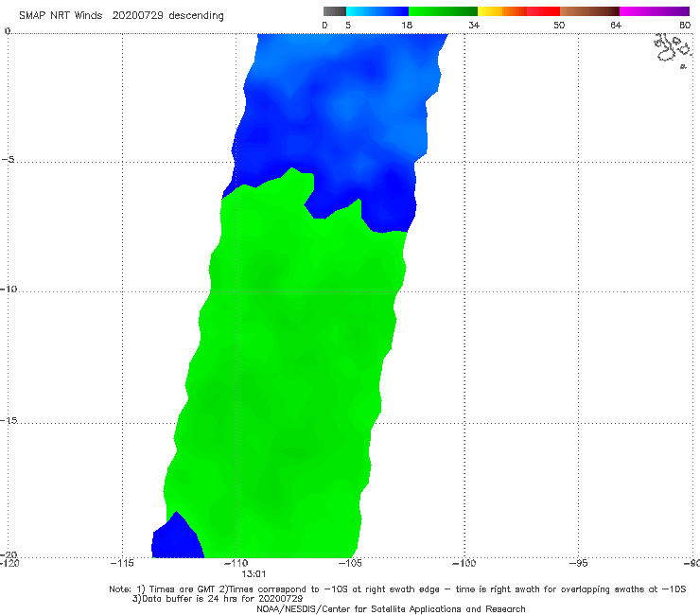This screenshot has height=615, width=700.
Task: Pick the yellow-orange segment of the color bar
Action: coord(501,11)
